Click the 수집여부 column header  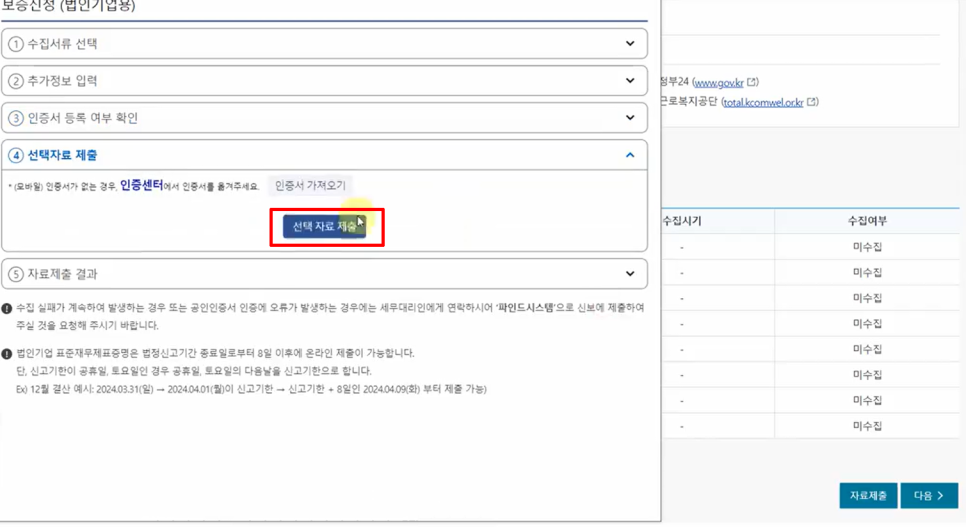point(867,221)
